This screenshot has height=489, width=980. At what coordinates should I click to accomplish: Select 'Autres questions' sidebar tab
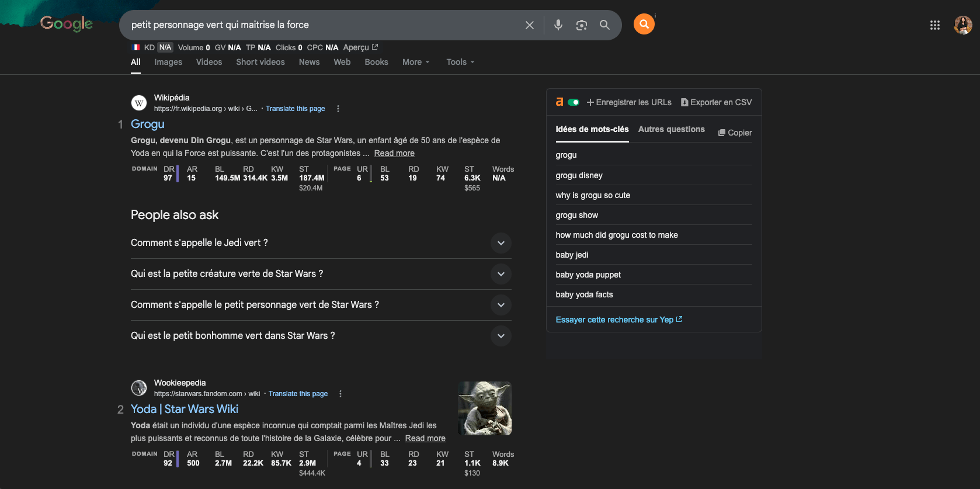pos(672,130)
